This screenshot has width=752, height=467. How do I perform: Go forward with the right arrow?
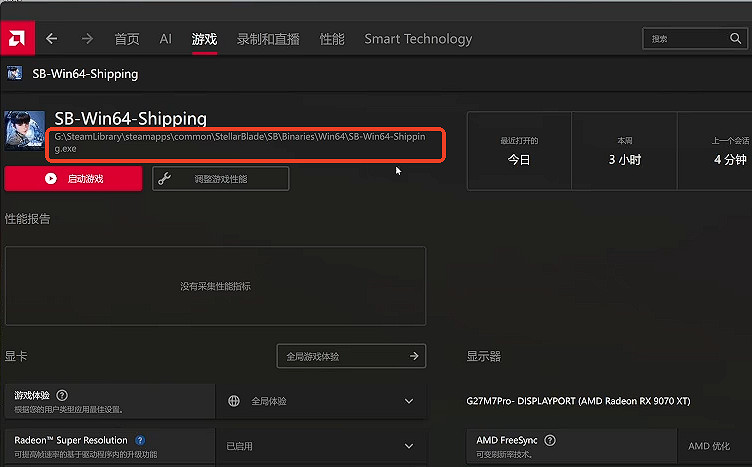[x=87, y=38]
